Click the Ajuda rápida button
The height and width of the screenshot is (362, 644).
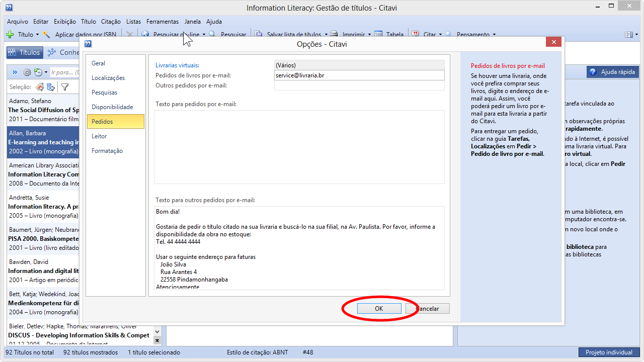click(x=612, y=72)
